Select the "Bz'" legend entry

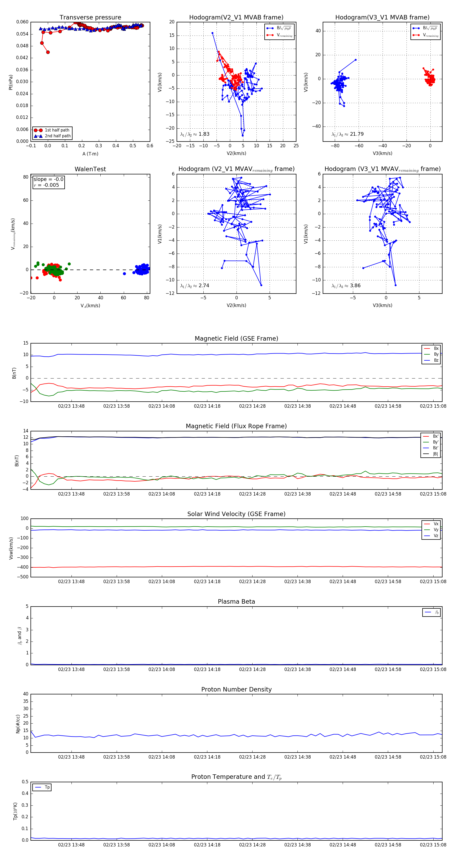pos(431,448)
